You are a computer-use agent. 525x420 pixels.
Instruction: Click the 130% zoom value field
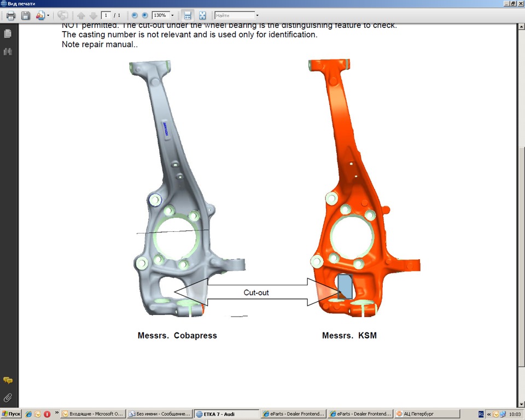(161, 15)
